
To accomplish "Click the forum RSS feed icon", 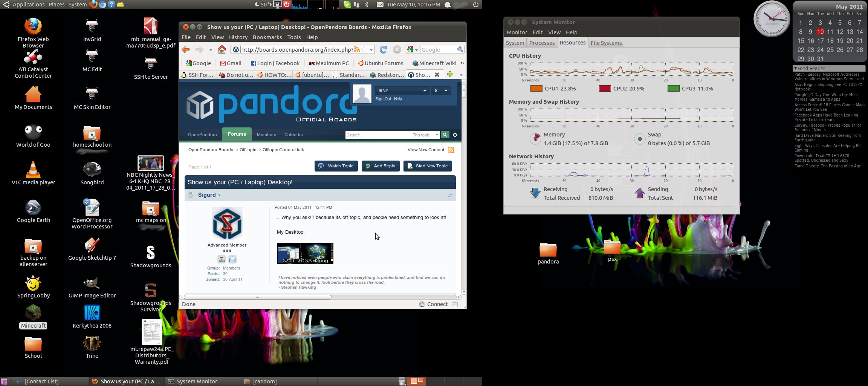I will [x=451, y=150].
